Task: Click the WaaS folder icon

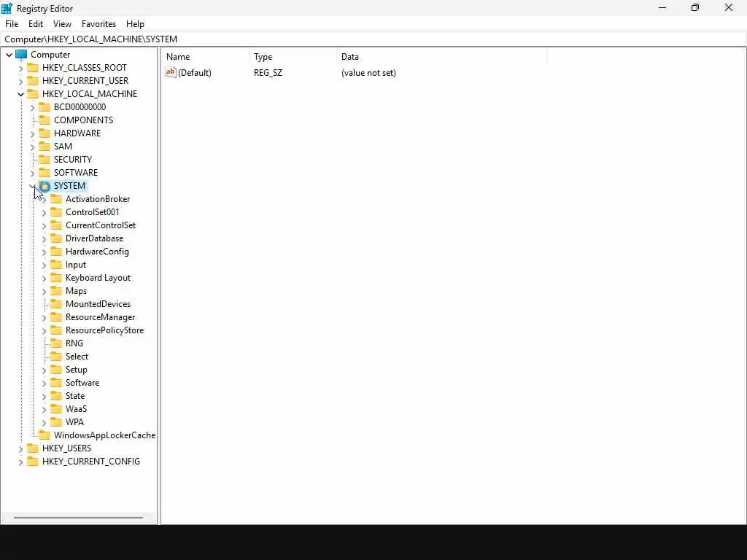Action: point(56,409)
